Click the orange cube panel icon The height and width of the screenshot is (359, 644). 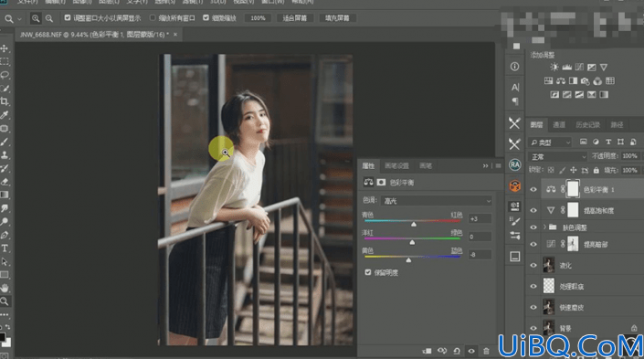(514, 185)
